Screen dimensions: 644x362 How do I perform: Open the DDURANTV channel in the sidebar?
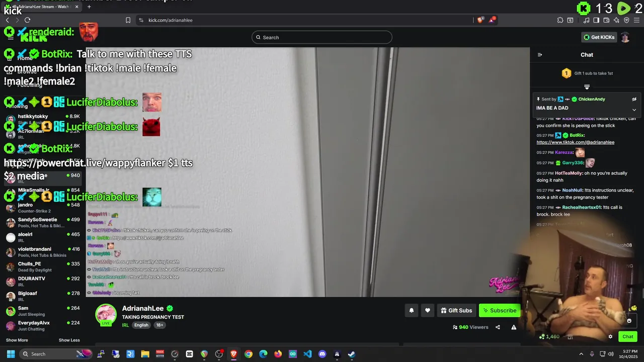[42, 282]
